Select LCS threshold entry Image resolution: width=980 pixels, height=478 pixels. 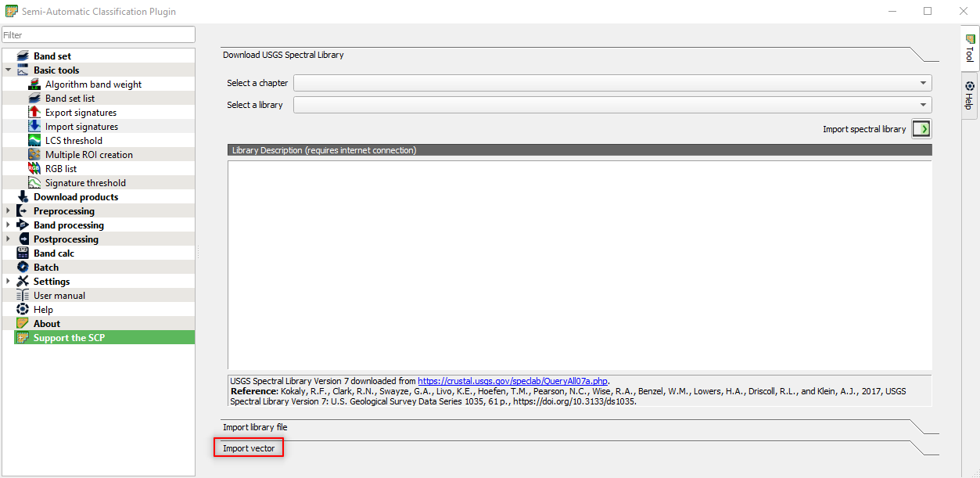74,141
